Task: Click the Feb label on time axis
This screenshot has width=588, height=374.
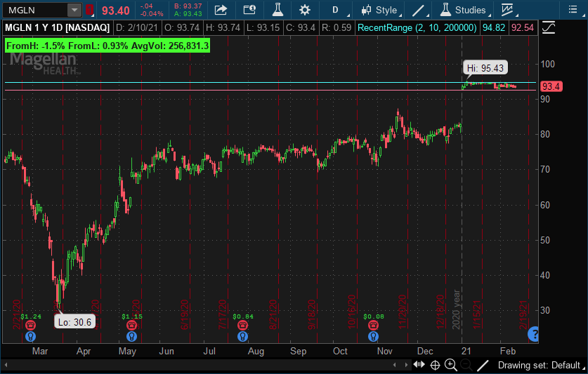Action: 508,351
